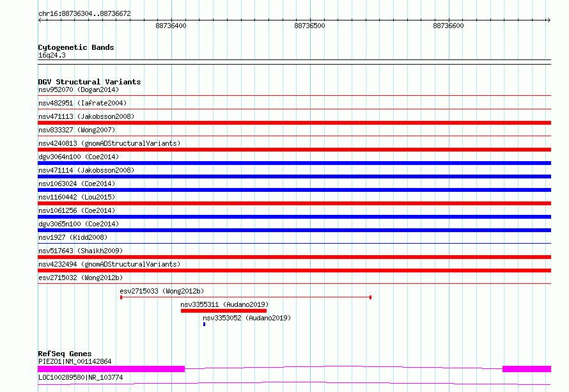Click the thin red esv2715033 span line
Viewport: 569px width, 392px height.
pyautogui.click(x=246, y=297)
